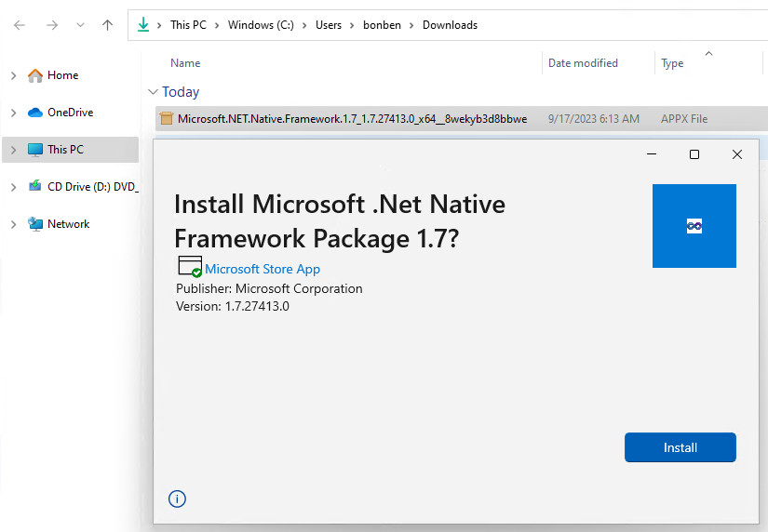This screenshot has height=532, width=768.
Task: Select Downloads breadcrumb segment
Action: pyautogui.click(x=450, y=25)
